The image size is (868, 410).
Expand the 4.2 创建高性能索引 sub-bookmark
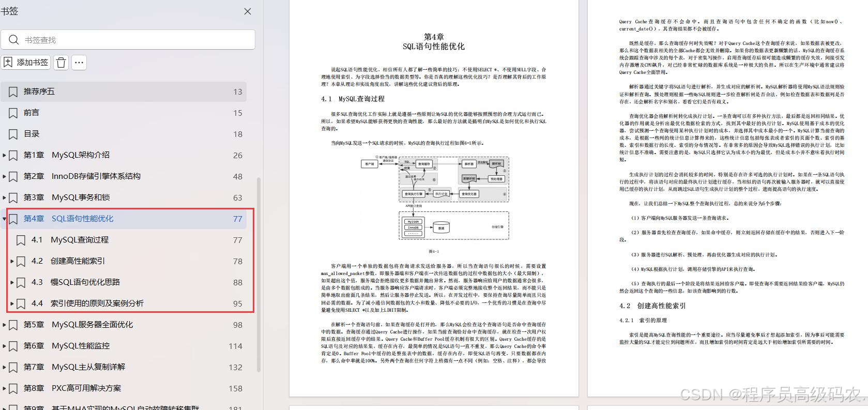(x=12, y=261)
